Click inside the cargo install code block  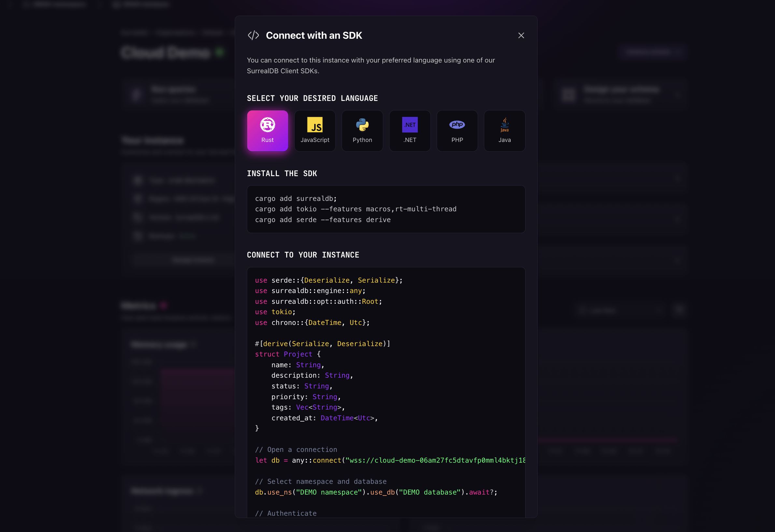(386, 209)
